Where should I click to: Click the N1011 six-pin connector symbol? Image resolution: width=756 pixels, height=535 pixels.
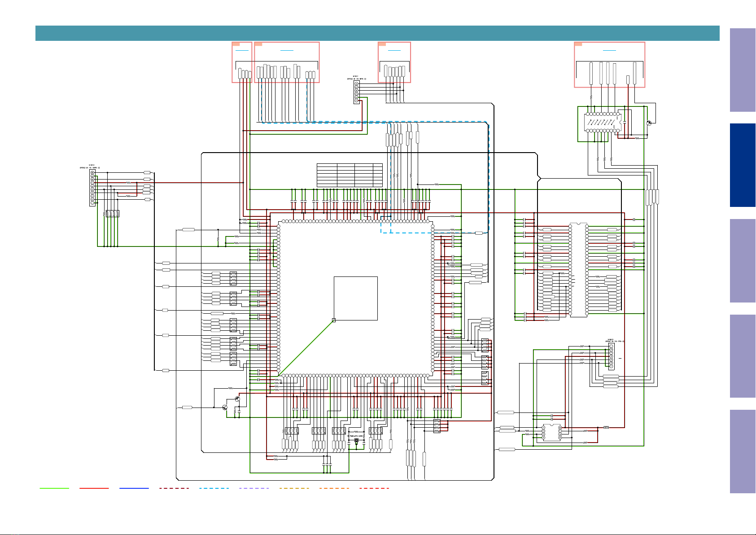(357, 92)
